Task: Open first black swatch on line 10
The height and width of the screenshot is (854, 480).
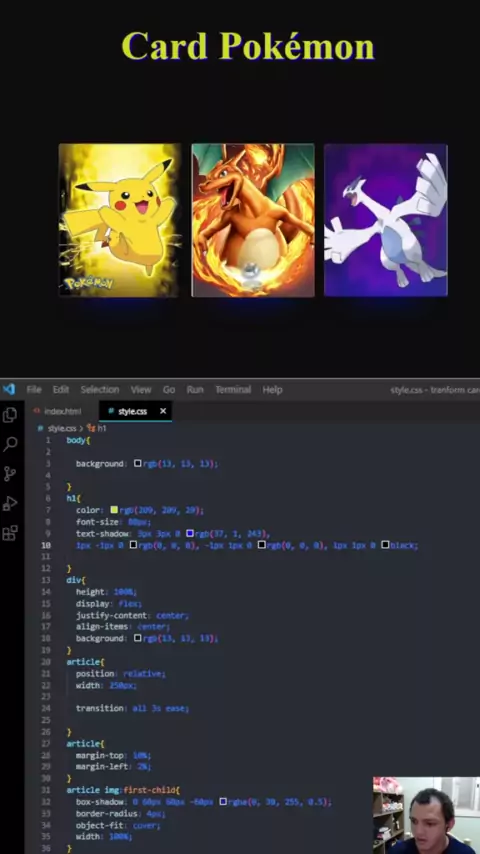Action: (x=133, y=545)
